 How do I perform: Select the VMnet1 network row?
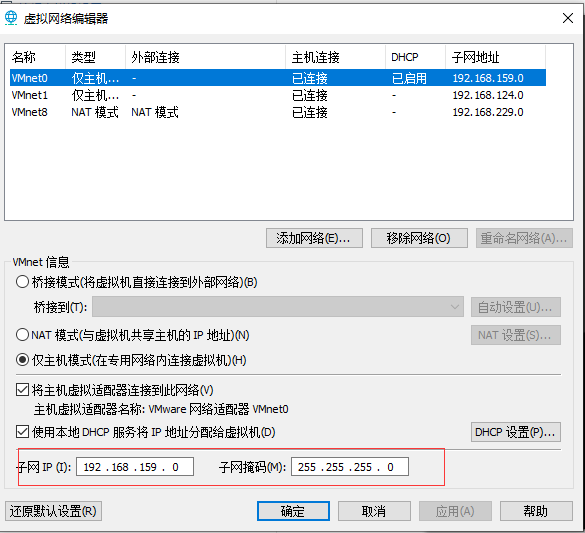(x=278, y=95)
